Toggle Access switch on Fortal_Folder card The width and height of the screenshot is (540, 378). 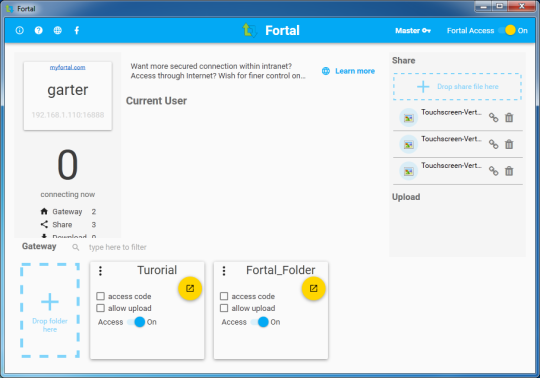[260, 322]
